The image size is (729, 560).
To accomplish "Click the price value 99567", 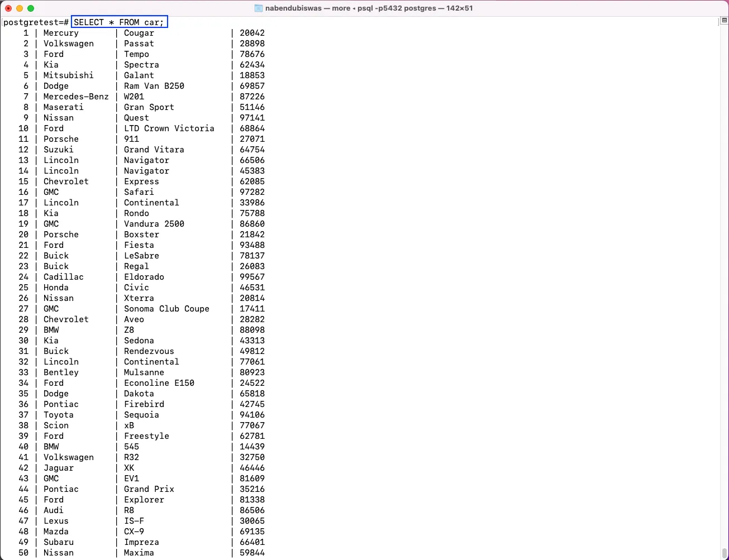I will (x=252, y=277).
